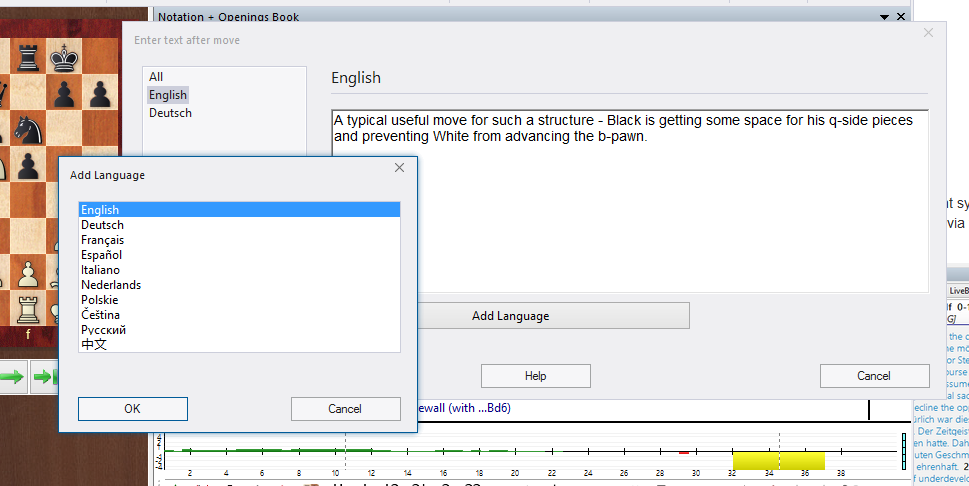This screenshot has width=969, height=486.
Task: Open the Notation panel dropdown arrow
Action: pos(884,17)
